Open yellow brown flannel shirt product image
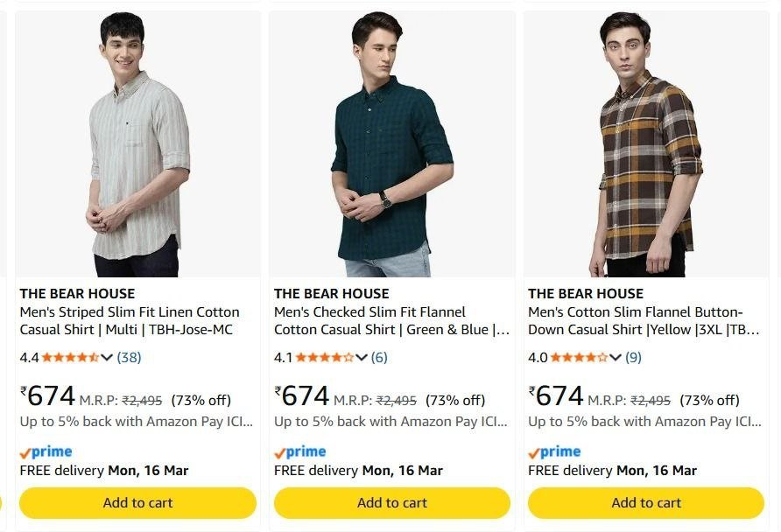The width and height of the screenshot is (781, 532). [646, 144]
